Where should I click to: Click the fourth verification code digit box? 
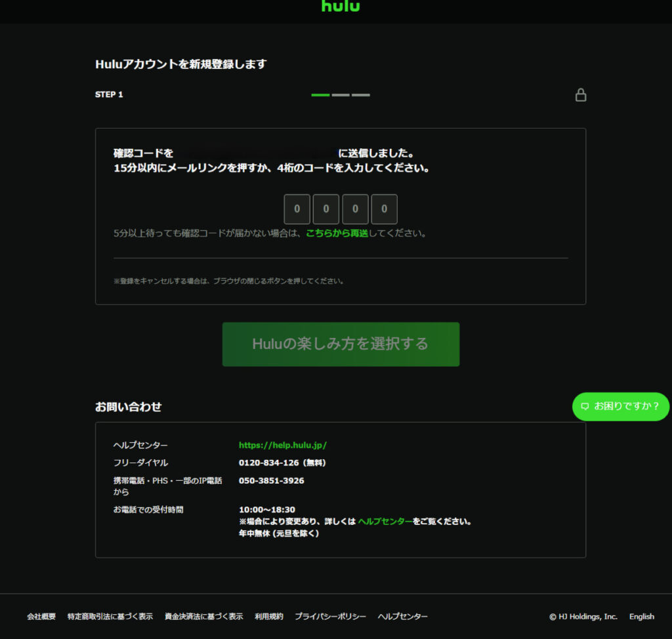384,209
